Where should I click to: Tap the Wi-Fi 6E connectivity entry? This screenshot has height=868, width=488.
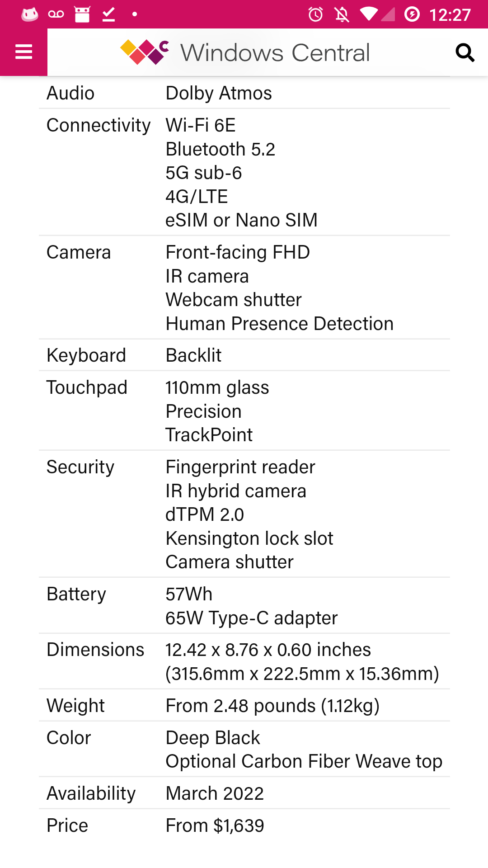[x=201, y=125]
